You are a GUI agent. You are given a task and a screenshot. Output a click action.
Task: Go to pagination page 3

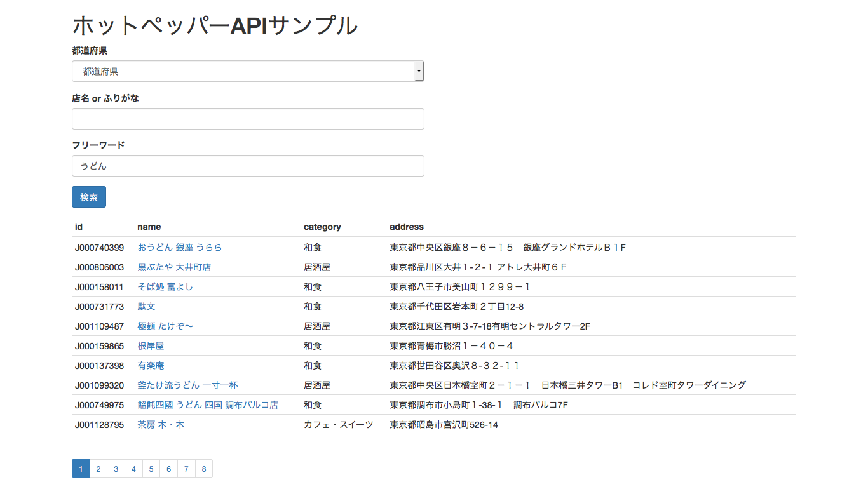[x=116, y=469]
